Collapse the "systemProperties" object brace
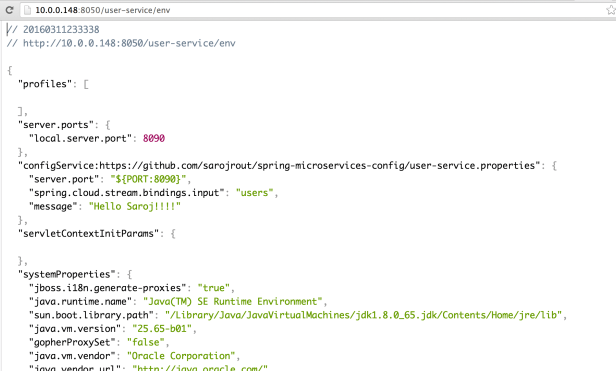616x371 pixels. (130, 274)
